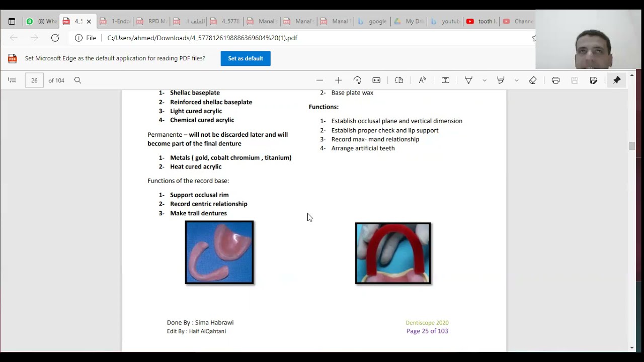644x362 pixels.
Task: Select the Erase tool
Action: [x=533, y=80]
